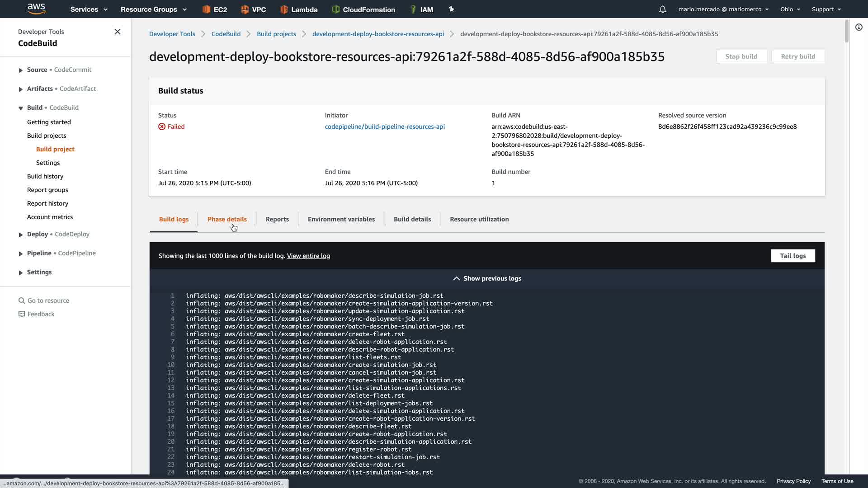This screenshot has height=488, width=868.
Task: Click Show previous logs bar
Action: click(487, 278)
